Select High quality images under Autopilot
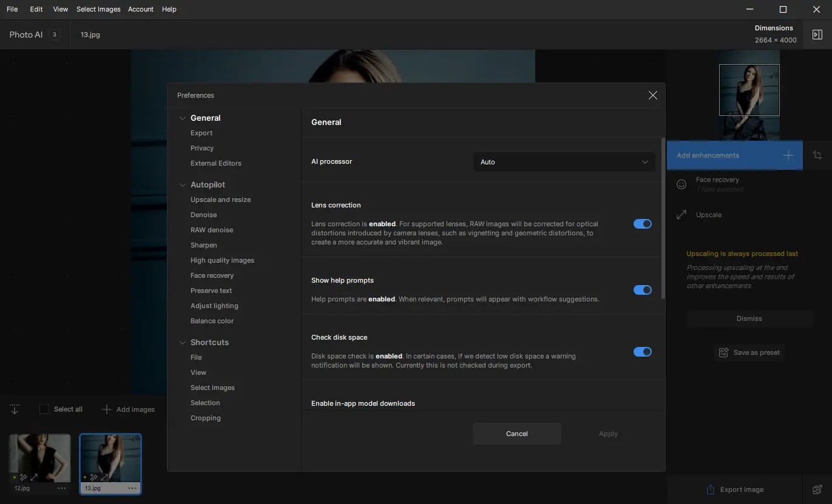This screenshot has height=504, width=832. coord(222,260)
